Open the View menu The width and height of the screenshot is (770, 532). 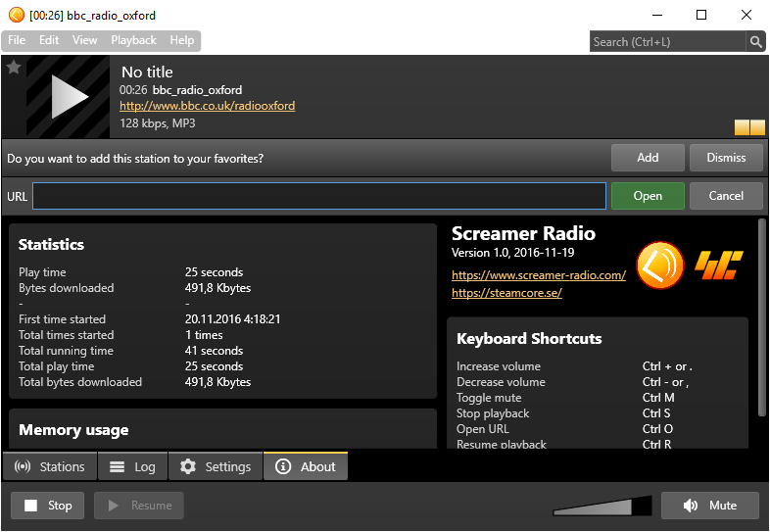(84, 40)
